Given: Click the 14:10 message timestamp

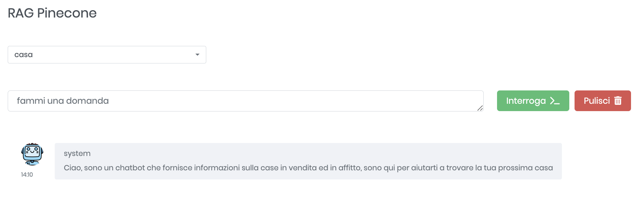Looking at the screenshot, I should coord(27,175).
